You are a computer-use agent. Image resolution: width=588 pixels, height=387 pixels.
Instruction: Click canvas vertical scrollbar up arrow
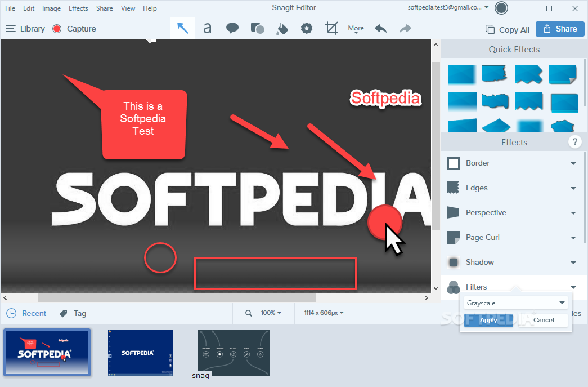(436, 45)
